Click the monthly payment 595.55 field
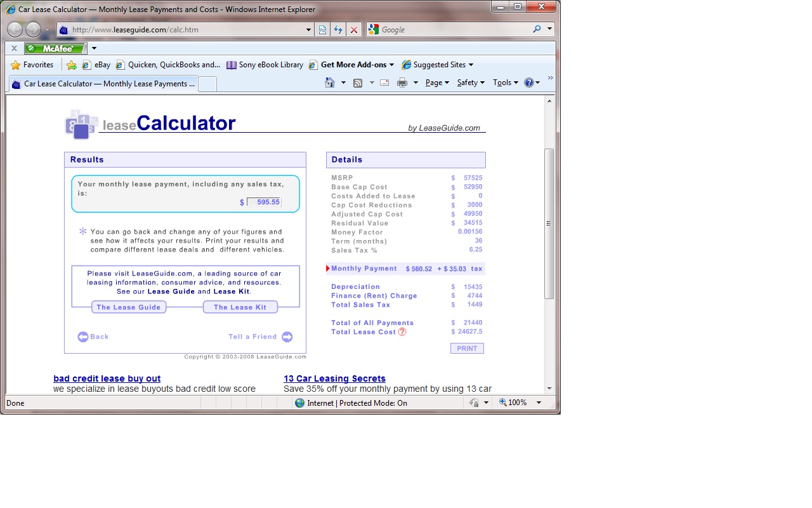The width and height of the screenshot is (812, 508). [x=263, y=202]
